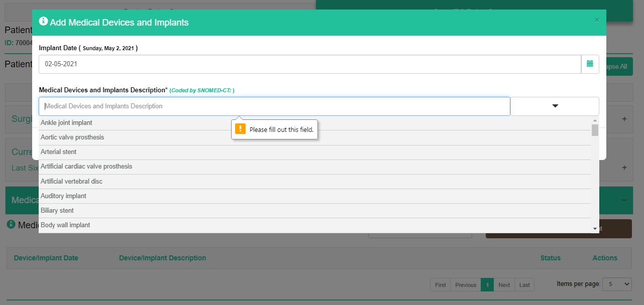Select Body wall implant entry
The image size is (644, 305).
65,225
